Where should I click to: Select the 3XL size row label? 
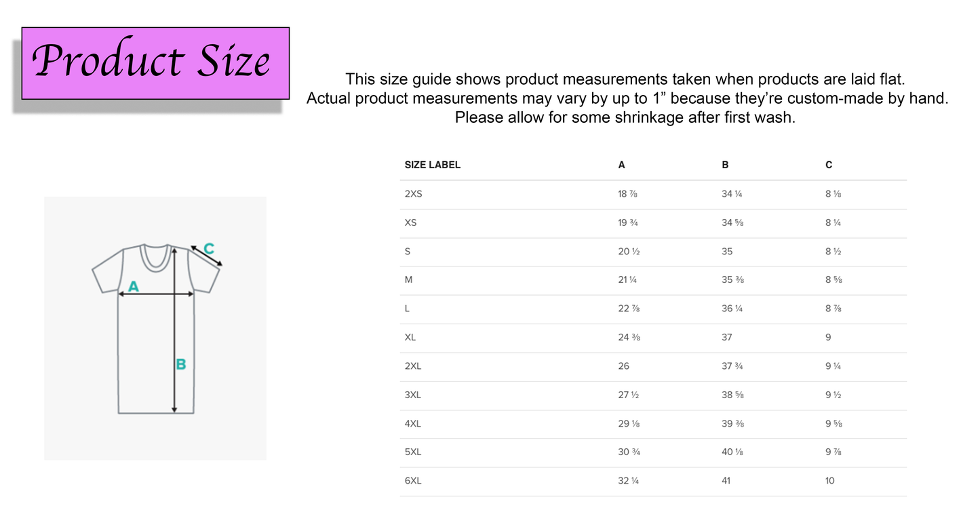[412, 395]
